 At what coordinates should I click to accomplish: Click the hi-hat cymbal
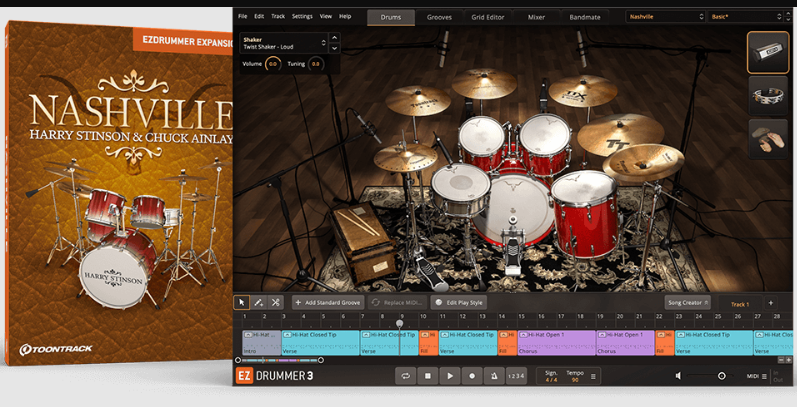click(x=405, y=158)
